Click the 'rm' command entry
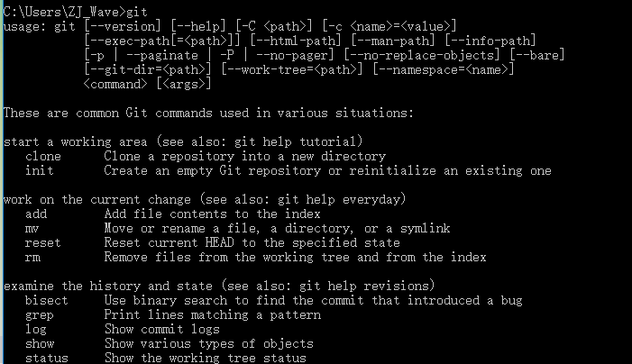Image resolution: width=632 pixels, height=364 pixels. coord(32,257)
